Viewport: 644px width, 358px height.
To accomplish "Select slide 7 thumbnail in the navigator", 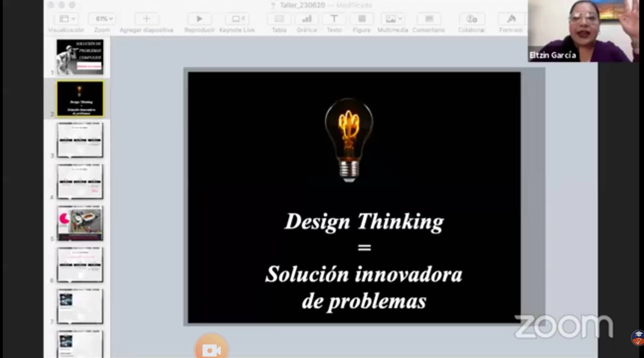I will (x=80, y=306).
